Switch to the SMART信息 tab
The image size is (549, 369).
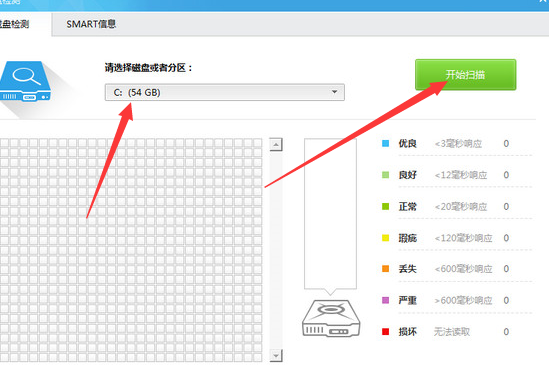click(91, 24)
